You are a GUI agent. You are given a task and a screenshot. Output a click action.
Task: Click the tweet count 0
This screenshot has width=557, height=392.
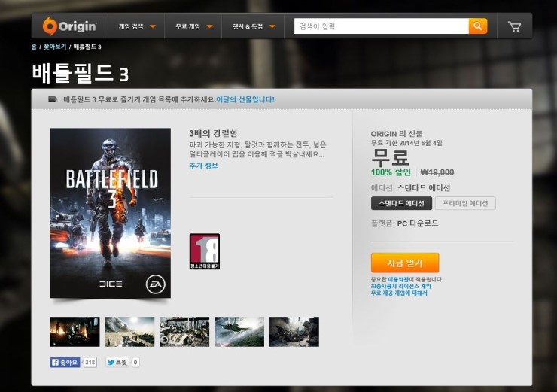click(135, 362)
